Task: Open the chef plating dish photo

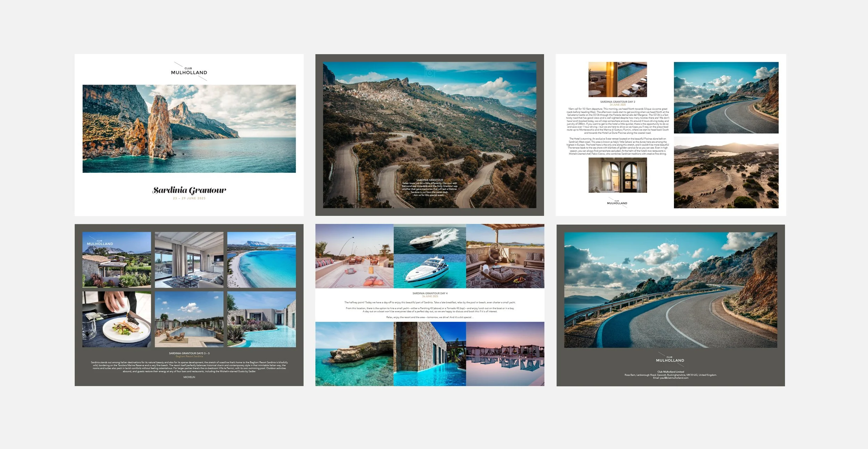Action: [117, 319]
